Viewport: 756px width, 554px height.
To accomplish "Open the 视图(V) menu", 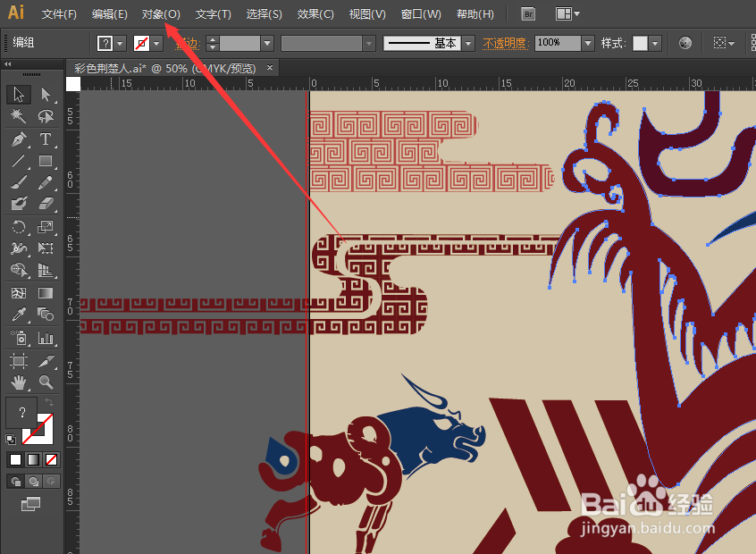I will coord(367,14).
